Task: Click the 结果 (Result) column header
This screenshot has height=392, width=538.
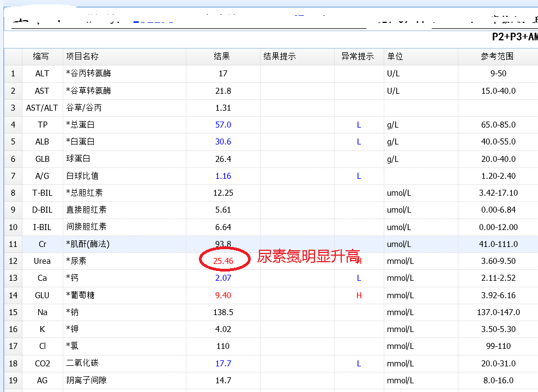Action: coord(223,56)
